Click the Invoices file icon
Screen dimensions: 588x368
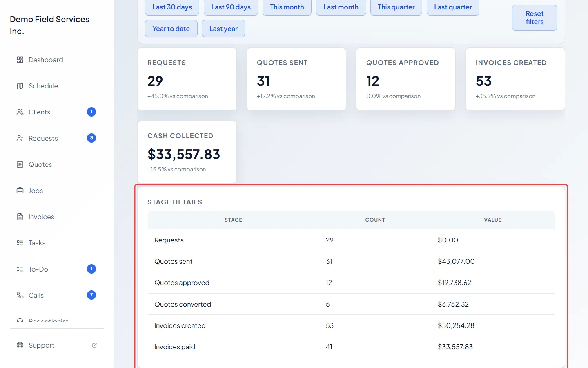click(20, 217)
